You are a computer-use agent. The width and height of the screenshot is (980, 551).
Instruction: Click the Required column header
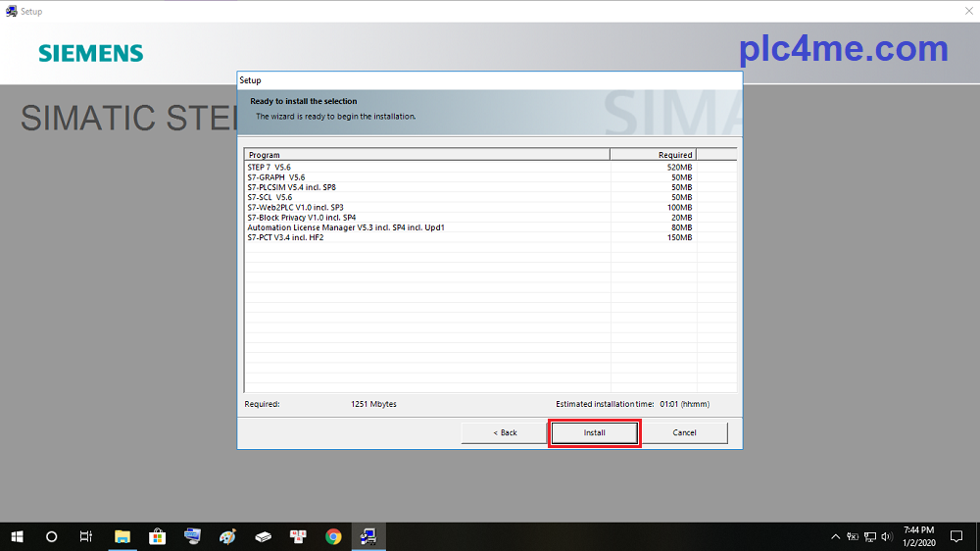point(653,155)
